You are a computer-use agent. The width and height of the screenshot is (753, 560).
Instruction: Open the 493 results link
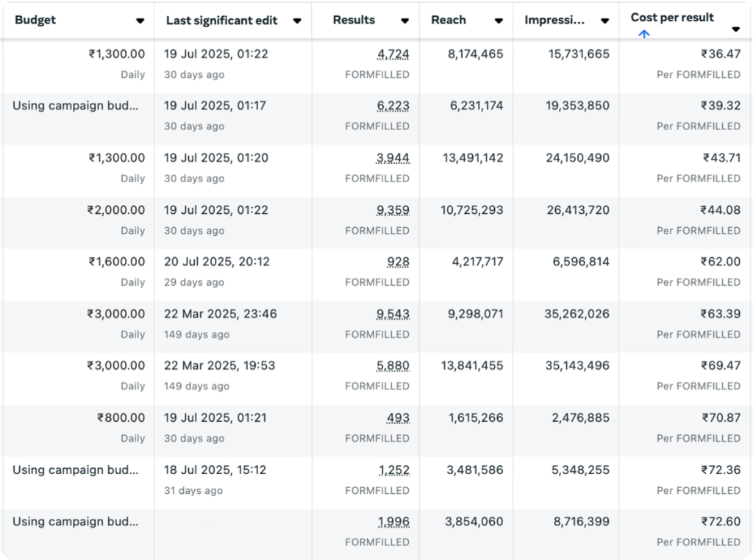[x=398, y=418]
